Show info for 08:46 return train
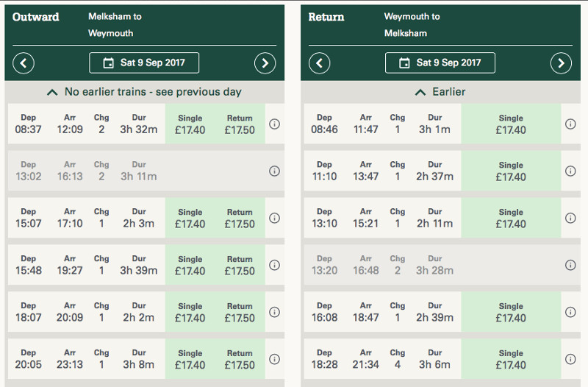The height and width of the screenshot is (387, 588). [x=570, y=124]
